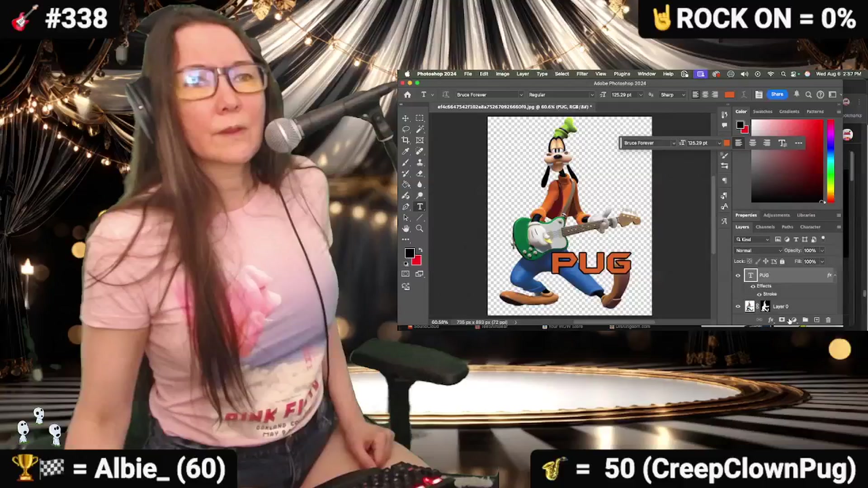This screenshot has height=488, width=868.
Task: Toggle Stroke effect visibility
Action: coord(759,294)
